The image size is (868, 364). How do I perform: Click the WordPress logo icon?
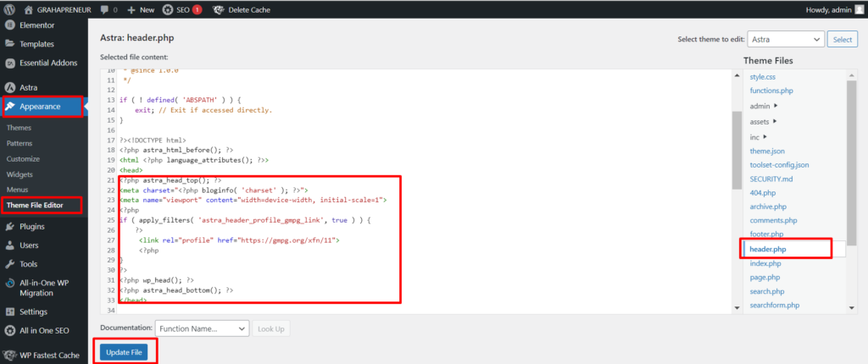click(10, 9)
